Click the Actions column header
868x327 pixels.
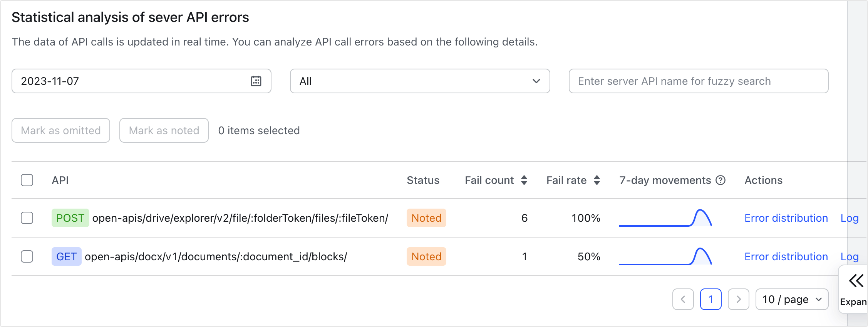(x=763, y=180)
